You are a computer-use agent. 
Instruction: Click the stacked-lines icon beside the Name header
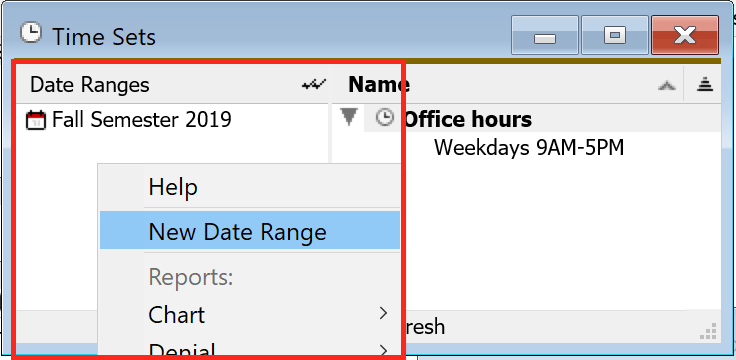[705, 85]
